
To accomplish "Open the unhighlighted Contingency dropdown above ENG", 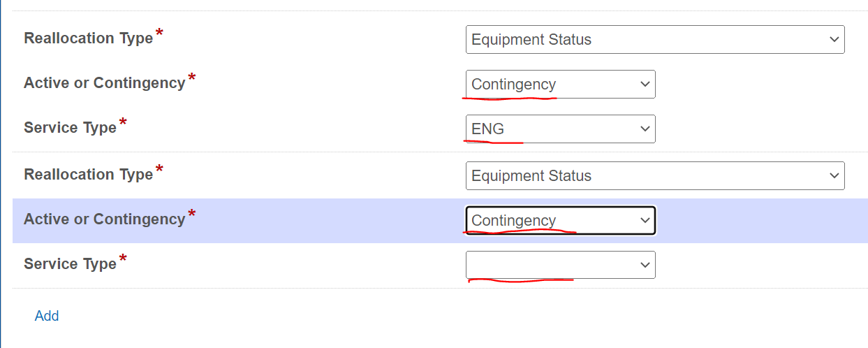I will [560, 84].
